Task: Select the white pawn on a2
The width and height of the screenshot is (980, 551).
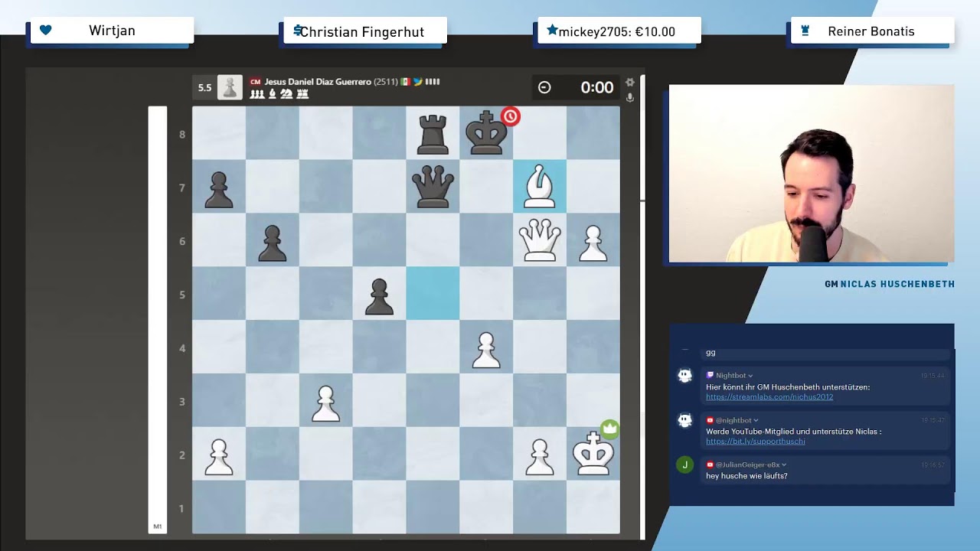Action: (x=218, y=456)
